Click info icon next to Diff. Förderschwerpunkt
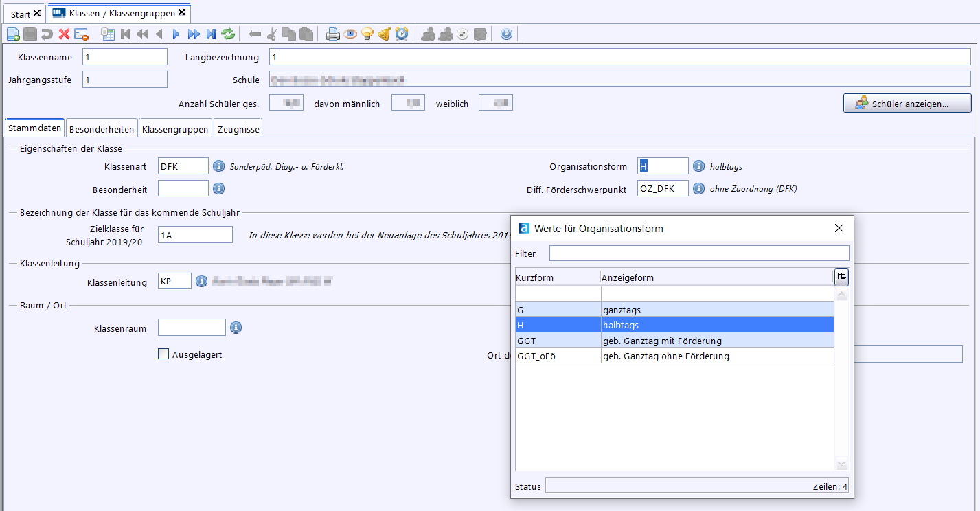Image resolution: width=980 pixels, height=511 pixels. 698,188
